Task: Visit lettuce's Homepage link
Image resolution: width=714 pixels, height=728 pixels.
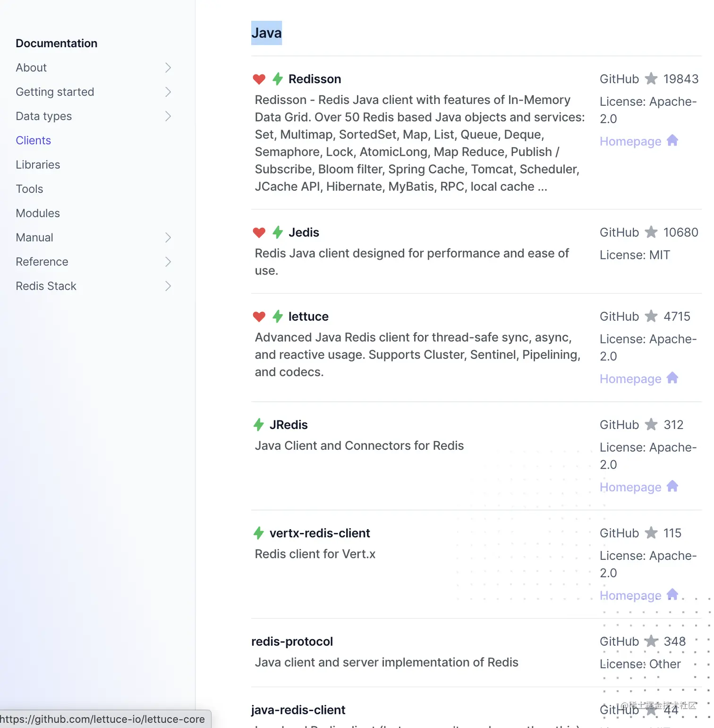Action: [630, 379]
